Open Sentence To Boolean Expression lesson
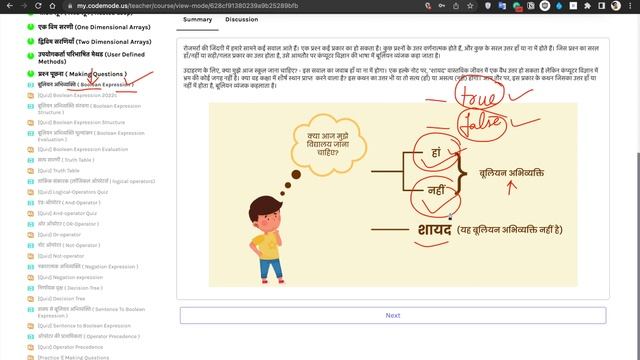The image size is (640, 360). (91, 312)
